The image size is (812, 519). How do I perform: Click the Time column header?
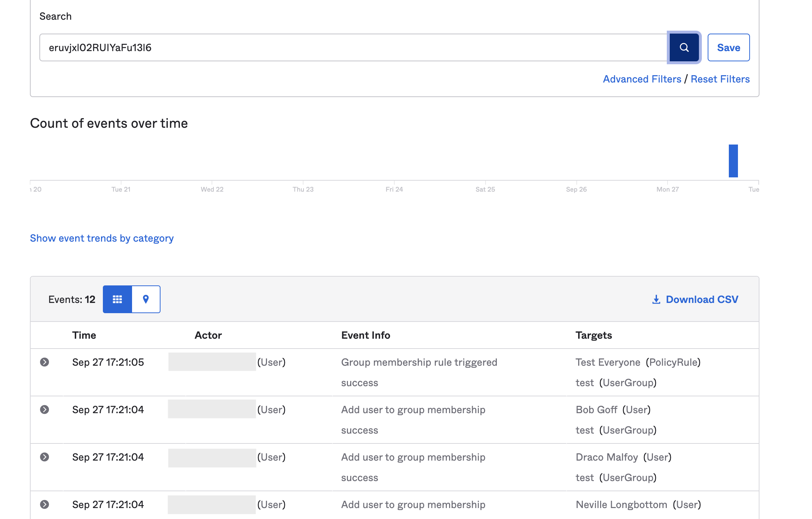84,335
